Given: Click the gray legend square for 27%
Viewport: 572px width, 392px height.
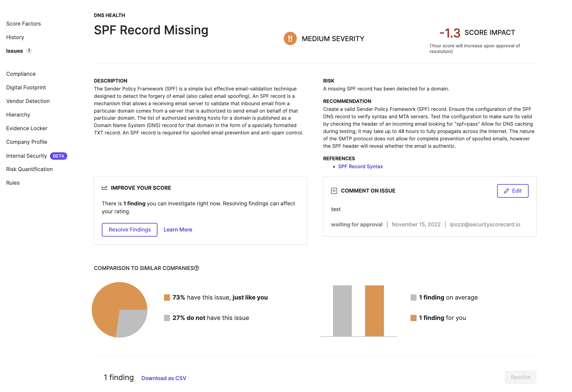Looking at the screenshot, I should 167,318.
